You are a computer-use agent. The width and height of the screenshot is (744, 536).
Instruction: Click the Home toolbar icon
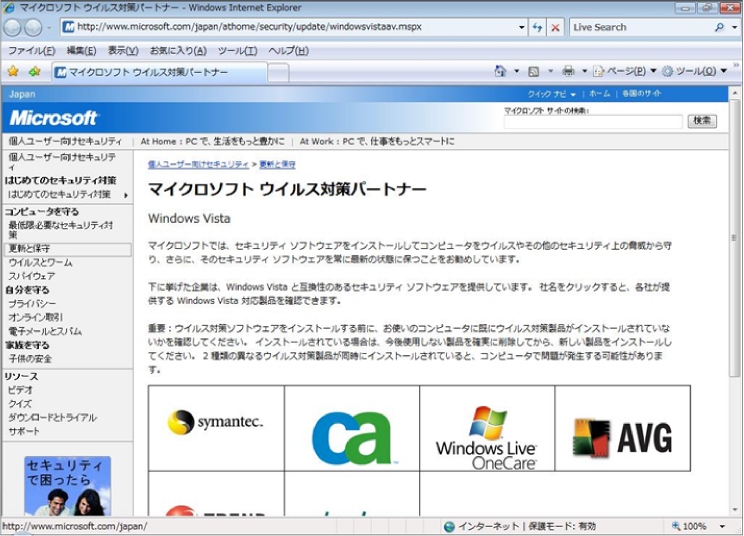coord(500,72)
